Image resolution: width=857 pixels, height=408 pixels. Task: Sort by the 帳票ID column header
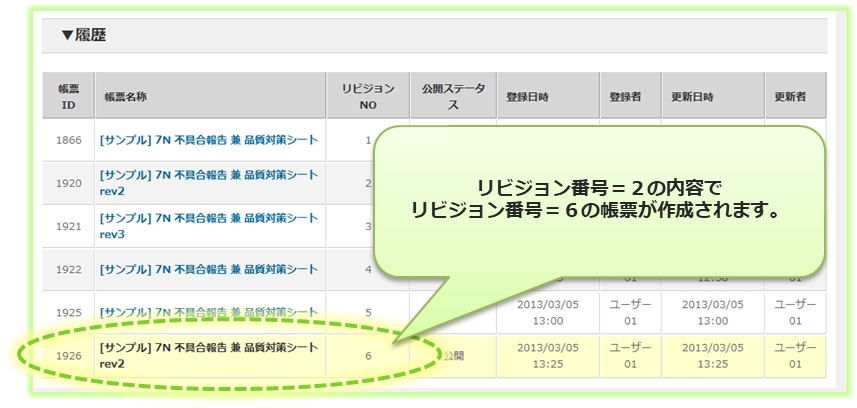[68, 96]
